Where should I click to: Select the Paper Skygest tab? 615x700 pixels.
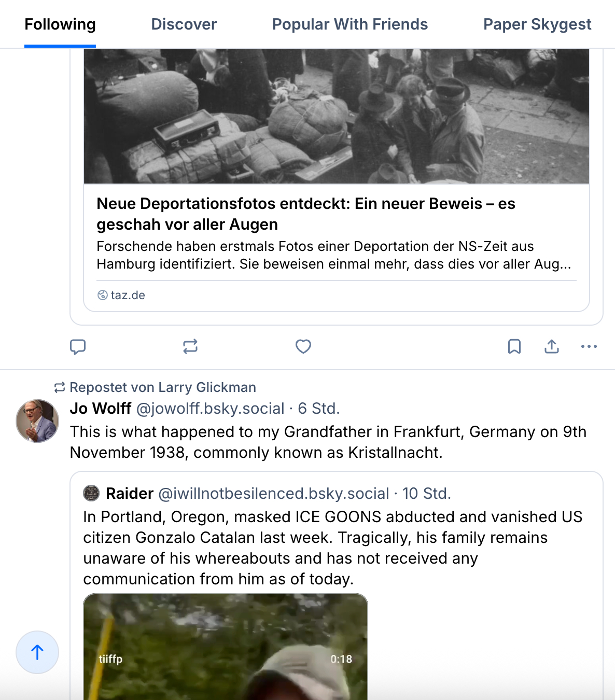pos(537,24)
